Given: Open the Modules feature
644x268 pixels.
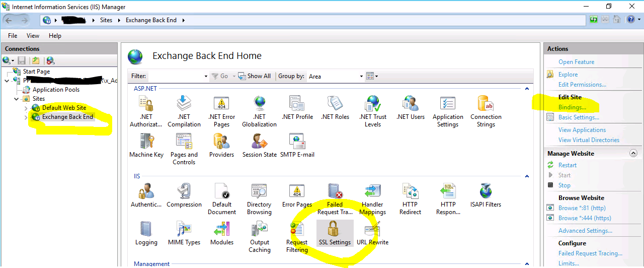Looking at the screenshot, I should (x=222, y=233).
